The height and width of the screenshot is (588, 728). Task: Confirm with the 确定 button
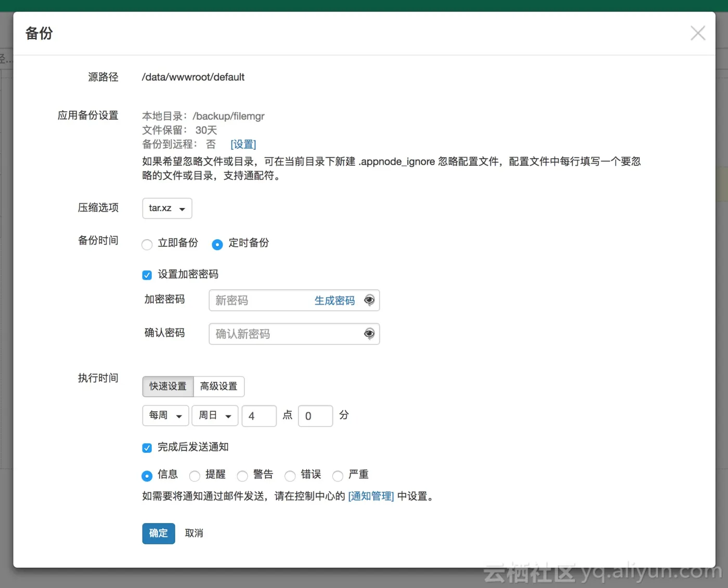159,533
